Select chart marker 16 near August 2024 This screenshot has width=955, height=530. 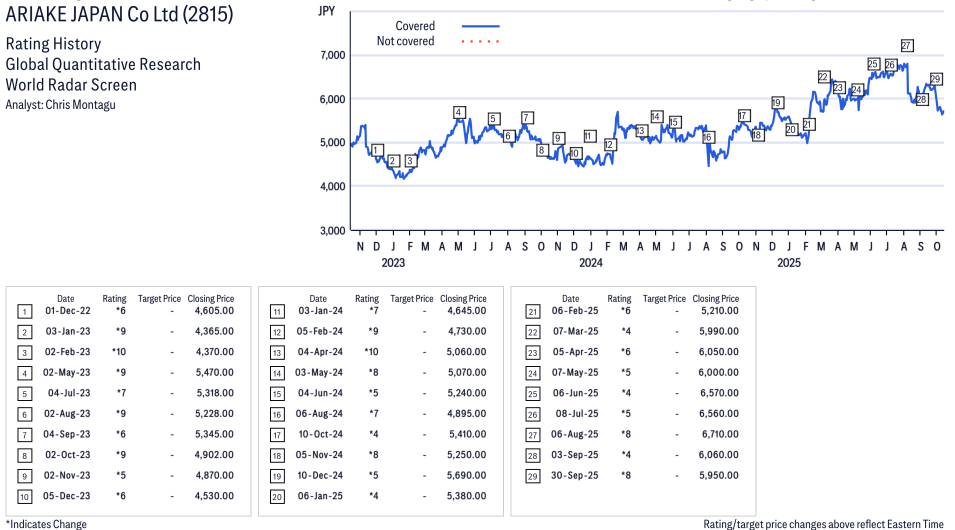[708, 138]
